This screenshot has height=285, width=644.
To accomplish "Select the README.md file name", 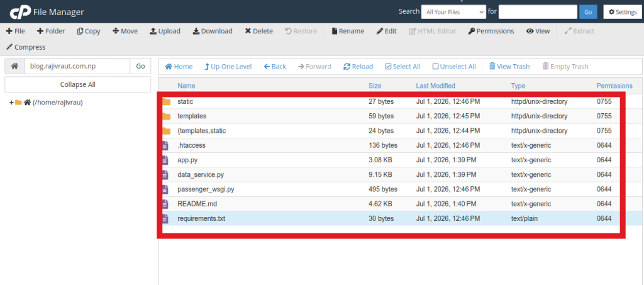I will 196,204.
